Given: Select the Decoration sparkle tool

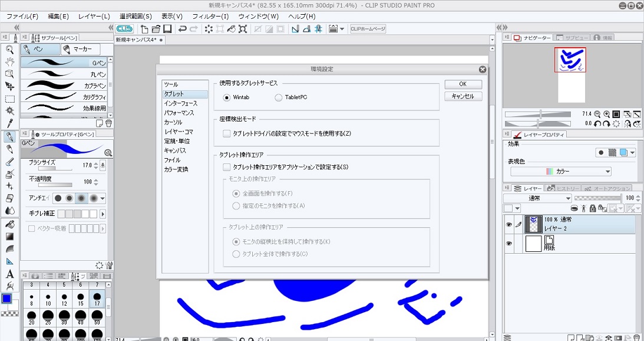Looking at the screenshot, I should pos(10,186).
